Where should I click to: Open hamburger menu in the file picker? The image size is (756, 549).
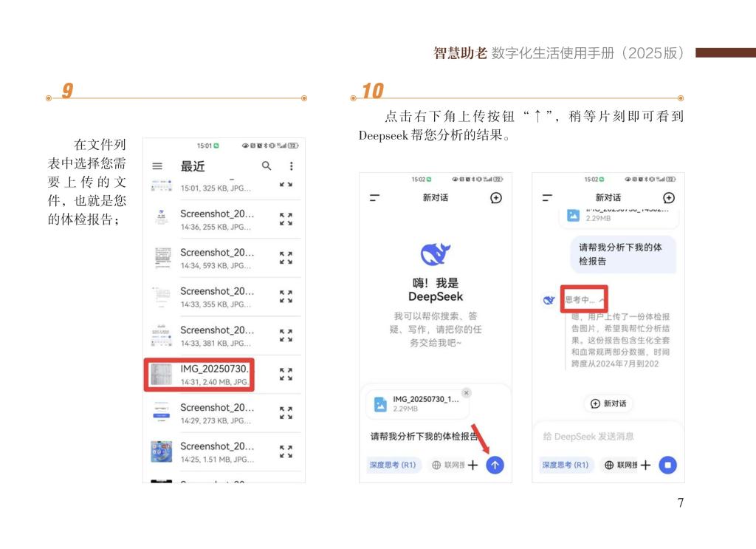coord(157,166)
